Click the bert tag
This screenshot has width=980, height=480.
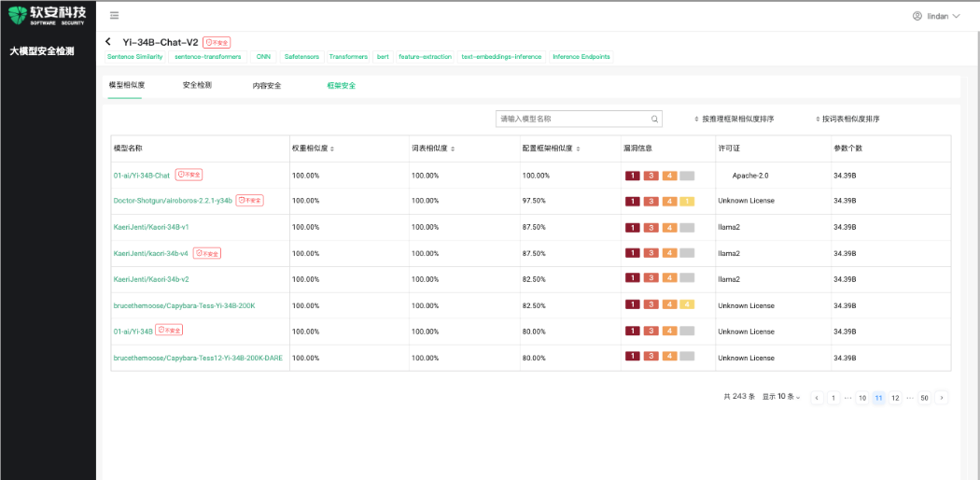383,57
